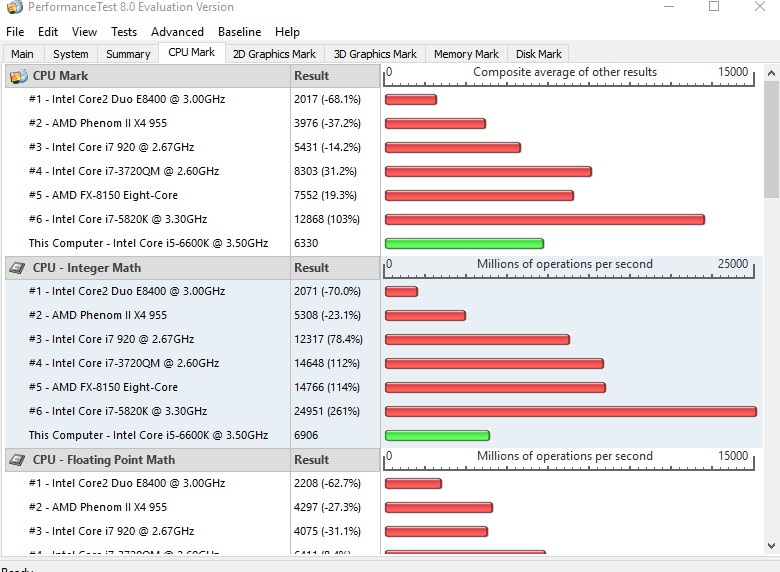Click Integer Math millions of operations chart scale

point(569,268)
